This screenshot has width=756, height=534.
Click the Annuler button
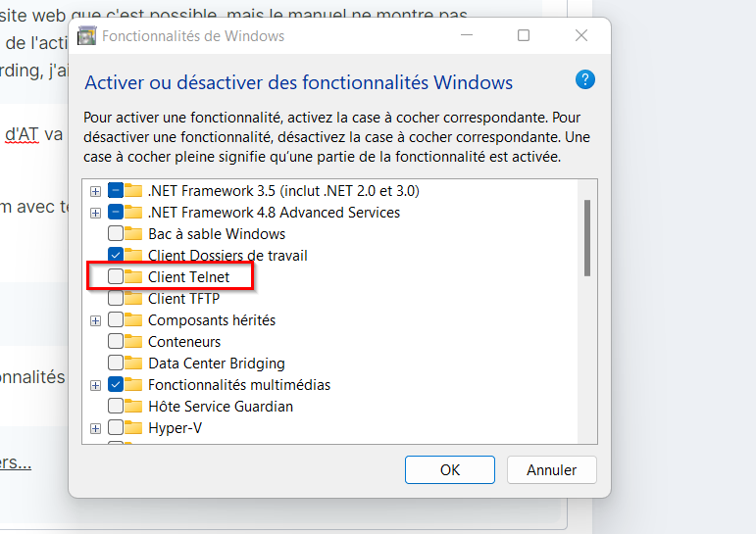tap(551, 469)
